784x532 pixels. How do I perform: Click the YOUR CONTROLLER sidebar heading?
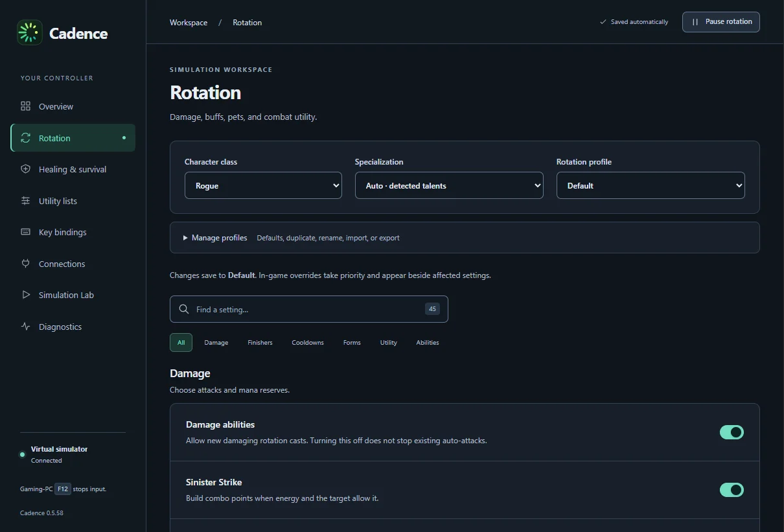coord(57,78)
